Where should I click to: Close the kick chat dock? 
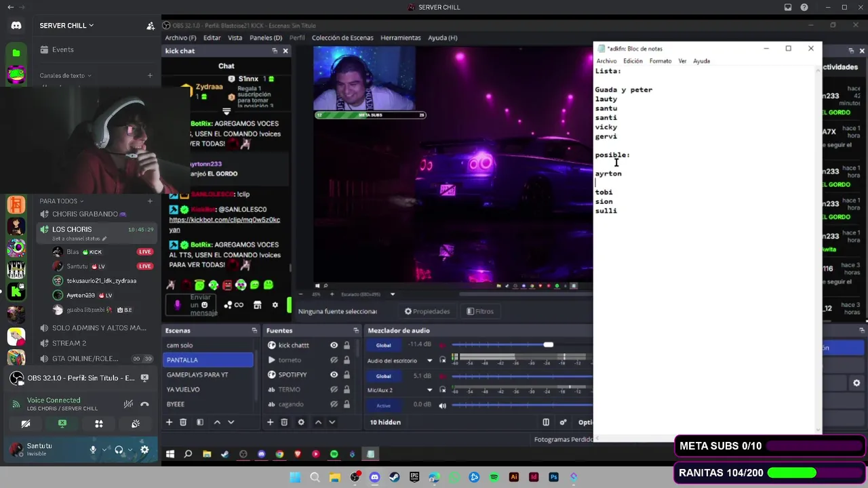[285, 51]
